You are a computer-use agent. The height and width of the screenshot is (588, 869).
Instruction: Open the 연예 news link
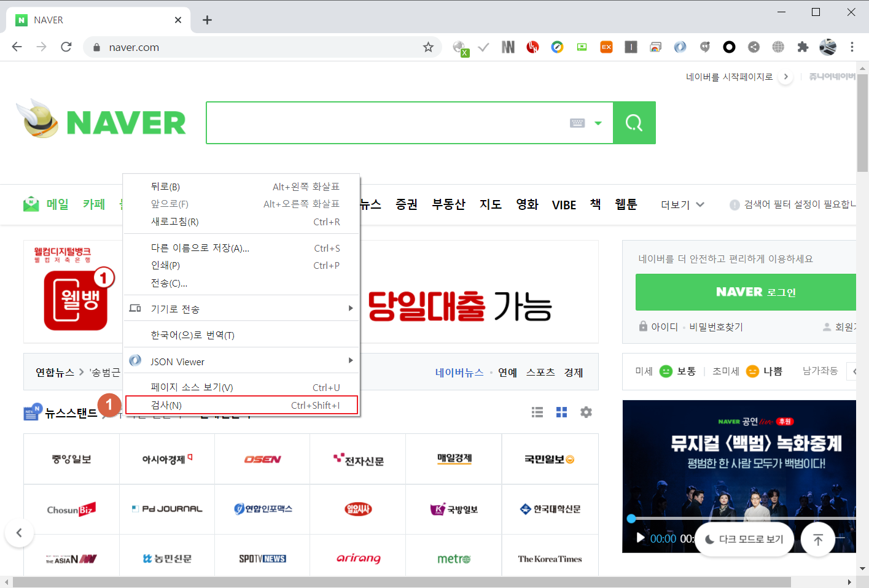click(507, 373)
